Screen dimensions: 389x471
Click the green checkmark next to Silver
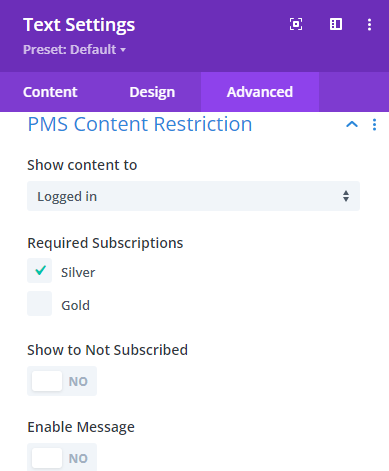pos(40,270)
